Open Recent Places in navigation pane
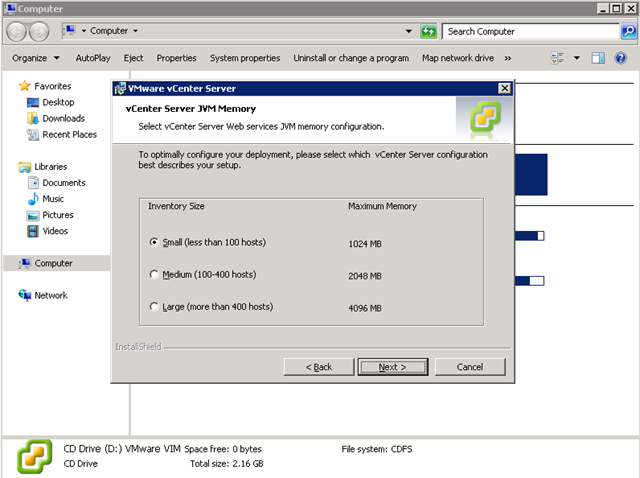The width and height of the screenshot is (640, 478). pyautogui.click(x=69, y=134)
